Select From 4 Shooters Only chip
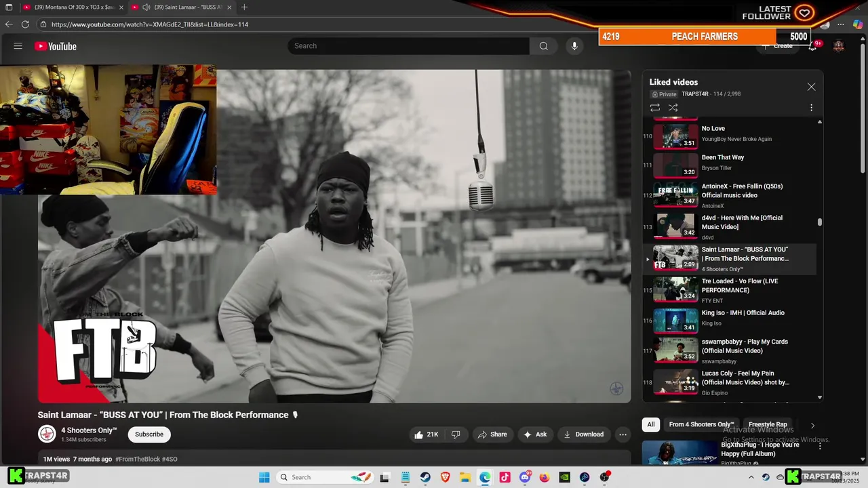This screenshot has width=868, height=488. [701, 424]
